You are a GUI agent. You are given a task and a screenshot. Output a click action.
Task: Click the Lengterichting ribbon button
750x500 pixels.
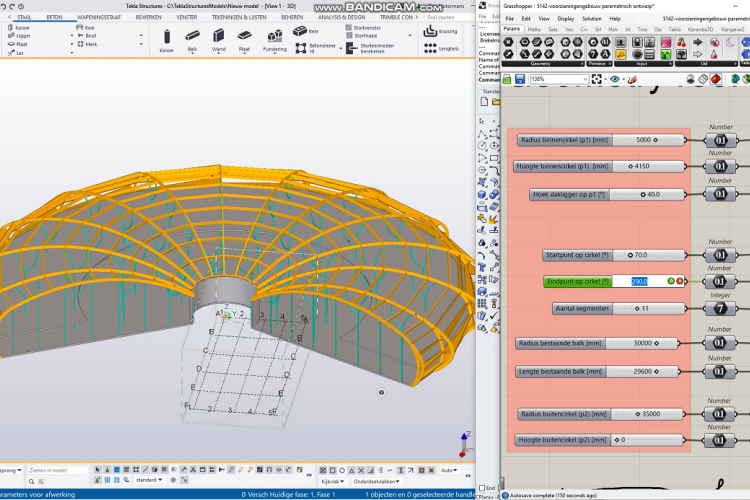tap(441, 48)
